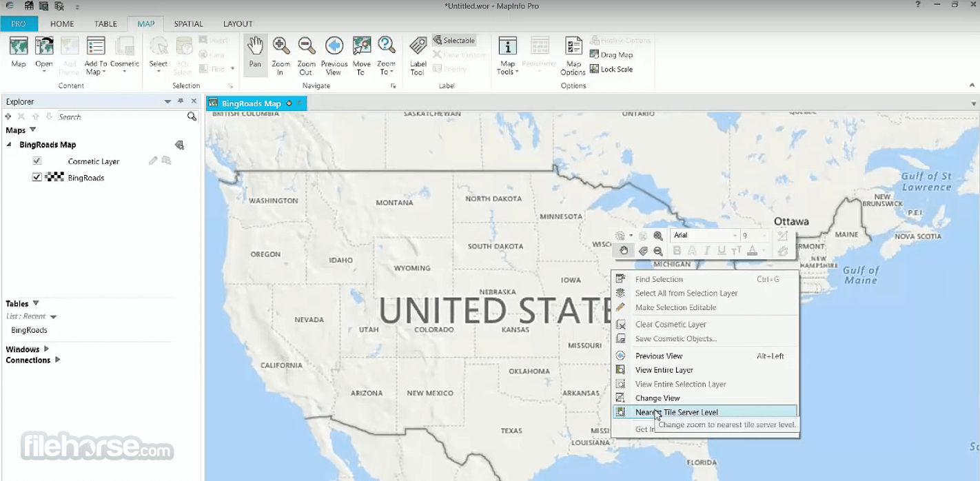Toggle the Cosmetic Layer checkbox
The height and width of the screenshot is (481, 980).
pos(37,161)
